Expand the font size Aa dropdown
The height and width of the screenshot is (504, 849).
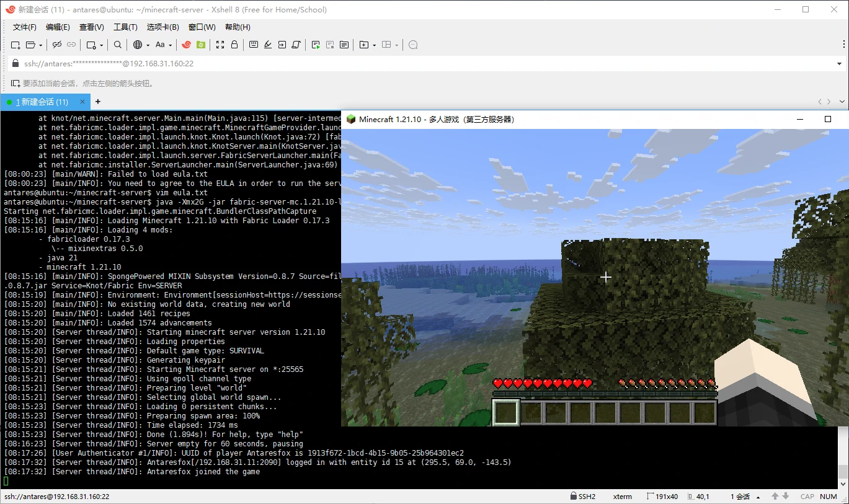coord(171,45)
